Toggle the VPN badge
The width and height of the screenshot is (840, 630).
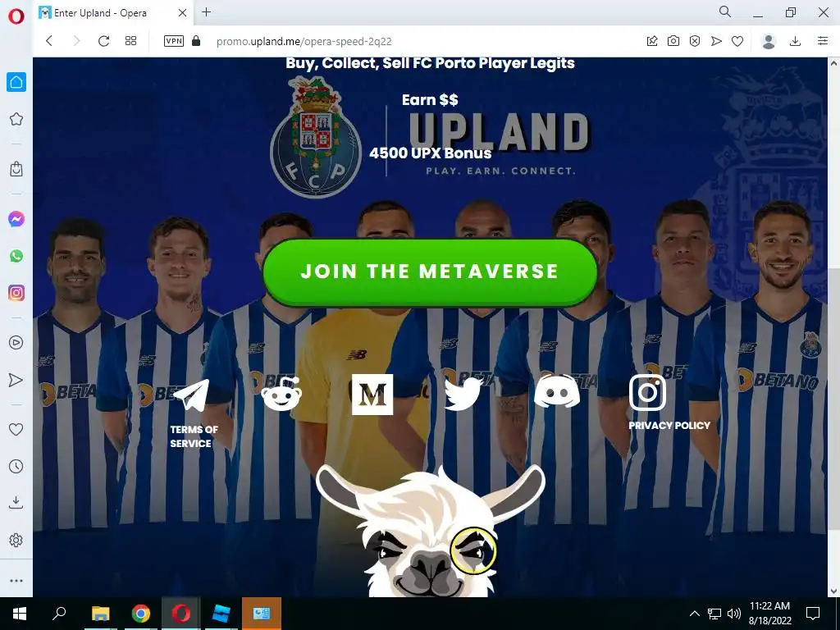pyautogui.click(x=174, y=41)
